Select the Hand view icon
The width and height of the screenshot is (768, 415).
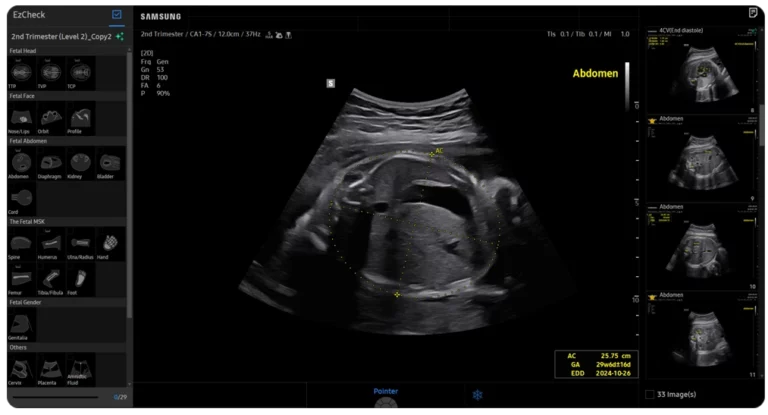tap(110, 244)
